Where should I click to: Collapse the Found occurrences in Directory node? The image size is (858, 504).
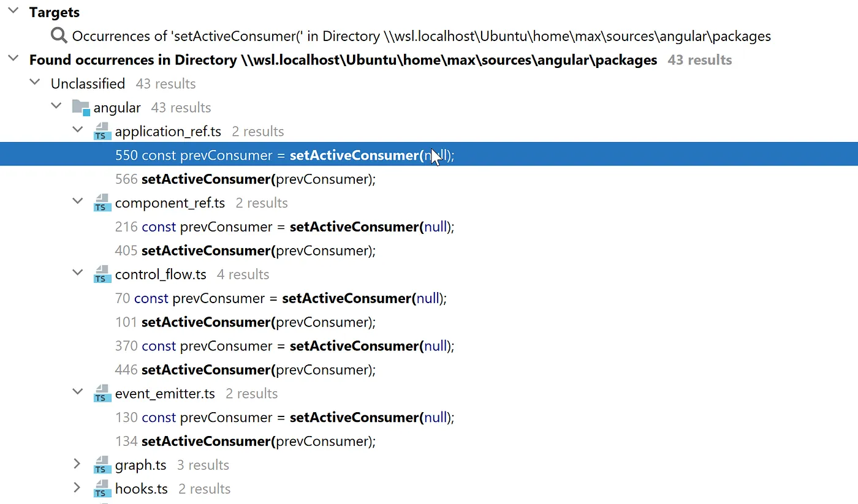tap(13, 59)
